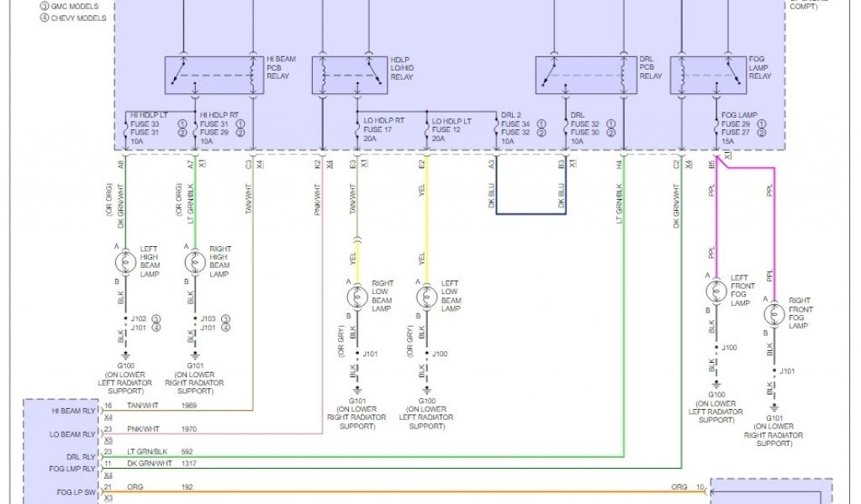Viewport: 861px width, 504px height.
Task: Click the DK BLU wire loop
Action: (530, 213)
